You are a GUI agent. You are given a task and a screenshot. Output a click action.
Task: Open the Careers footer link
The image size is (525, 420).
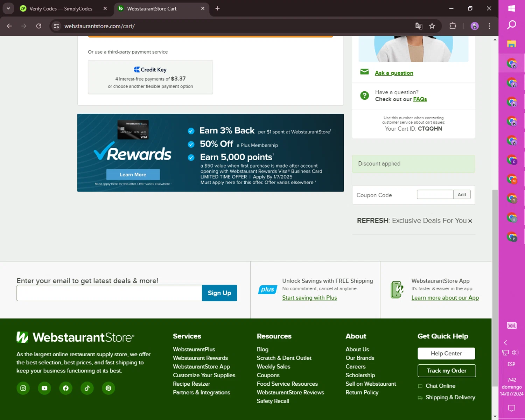pyautogui.click(x=356, y=366)
